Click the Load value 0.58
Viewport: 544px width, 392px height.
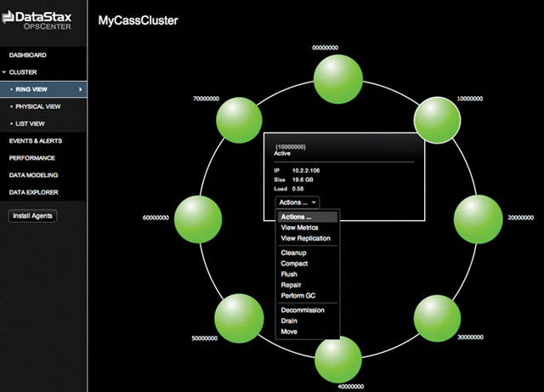coord(297,189)
